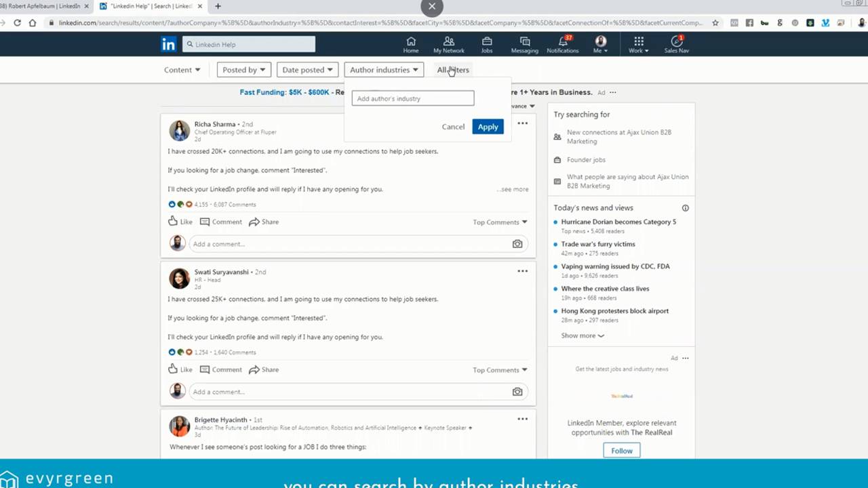Comment on Swati Suryavanshi's post
The height and width of the screenshot is (488, 868).
pos(221,369)
